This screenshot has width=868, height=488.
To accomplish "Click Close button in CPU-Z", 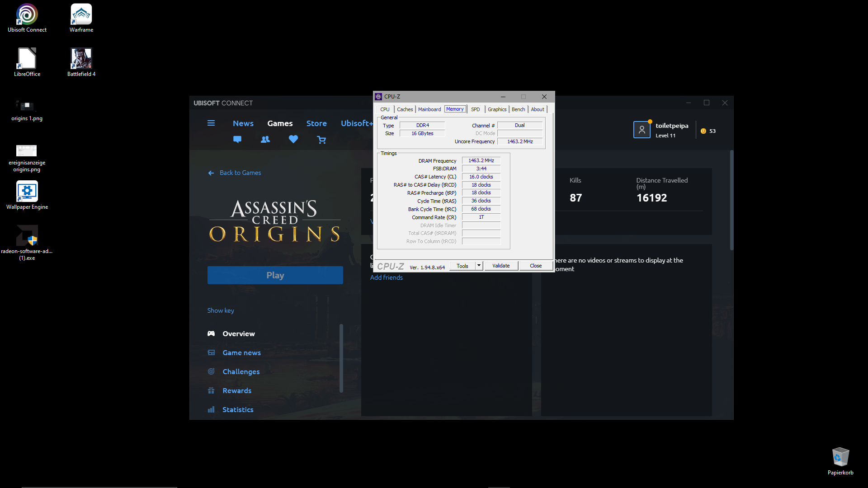I will click(536, 266).
